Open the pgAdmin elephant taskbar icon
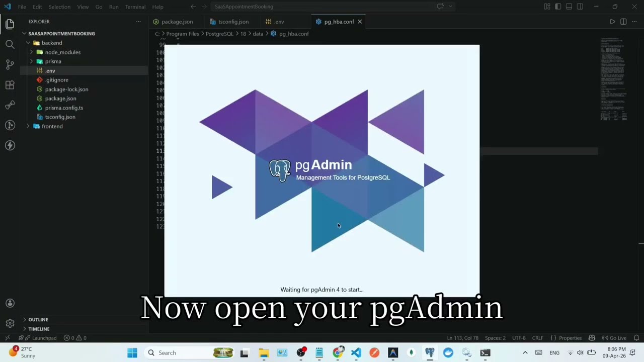The height and width of the screenshot is (362, 644). click(x=430, y=353)
